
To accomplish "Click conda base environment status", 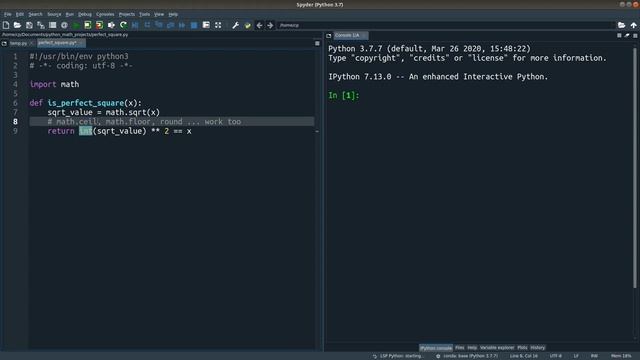I will (x=467, y=356).
